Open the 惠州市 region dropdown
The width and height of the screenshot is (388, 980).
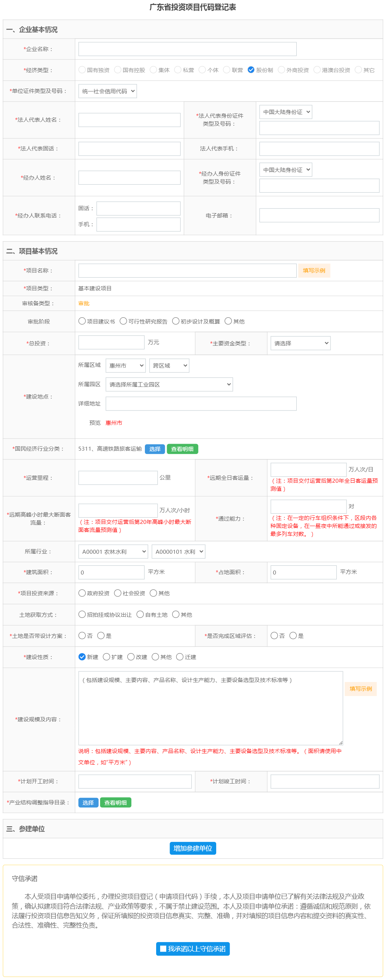tap(126, 365)
